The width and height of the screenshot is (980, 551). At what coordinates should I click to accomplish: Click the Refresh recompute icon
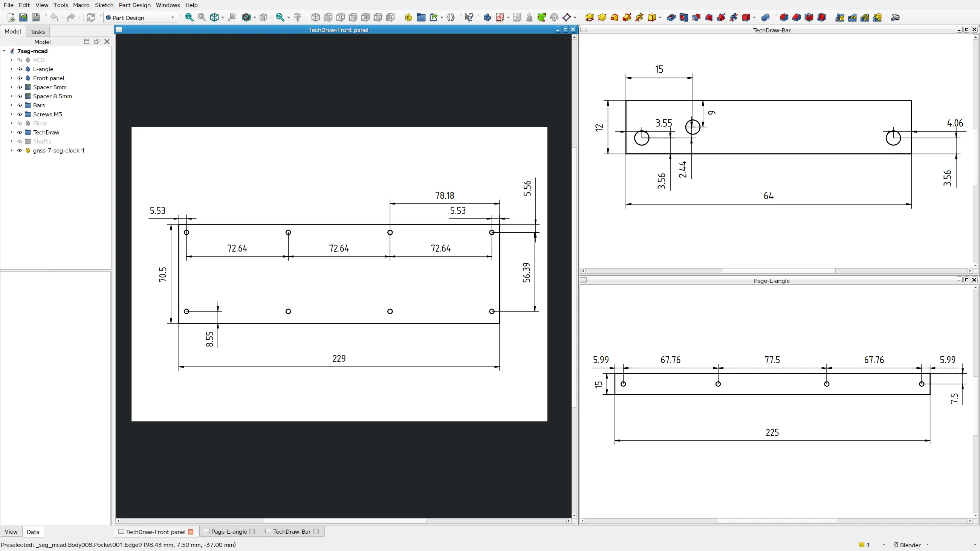coord(90,17)
